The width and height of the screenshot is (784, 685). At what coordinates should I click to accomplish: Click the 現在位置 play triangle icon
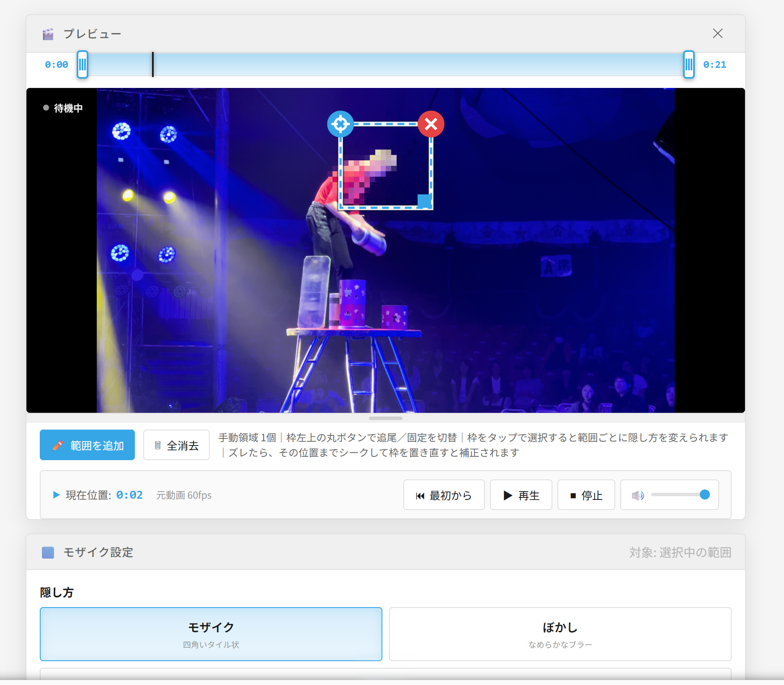(56, 495)
